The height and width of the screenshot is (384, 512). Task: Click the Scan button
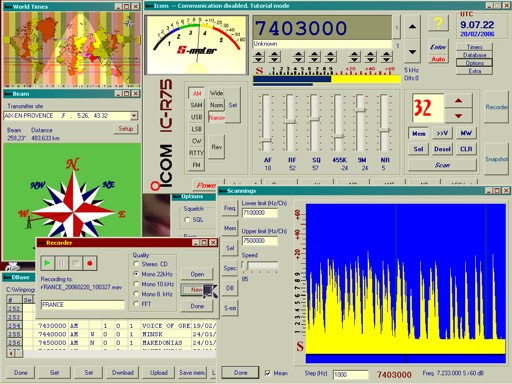[442, 165]
